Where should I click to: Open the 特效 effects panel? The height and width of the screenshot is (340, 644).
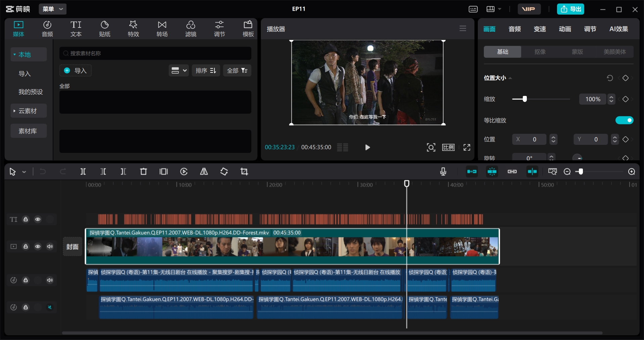(x=133, y=29)
